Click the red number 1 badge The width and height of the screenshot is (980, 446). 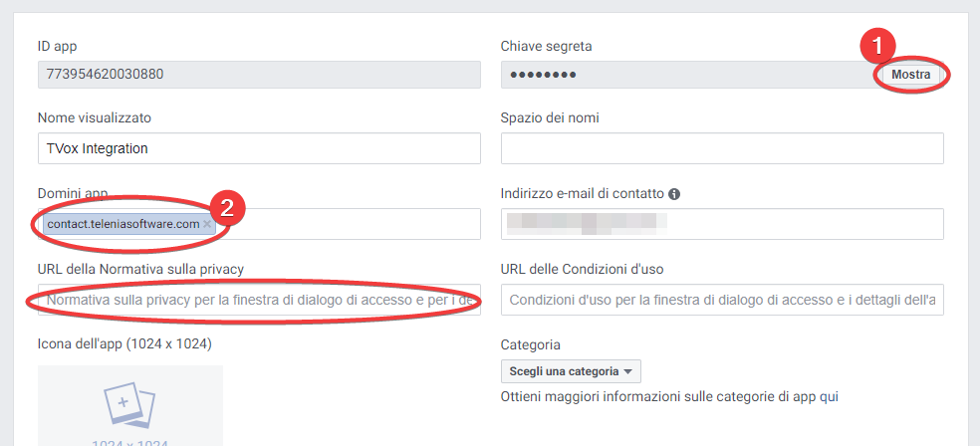[x=877, y=46]
